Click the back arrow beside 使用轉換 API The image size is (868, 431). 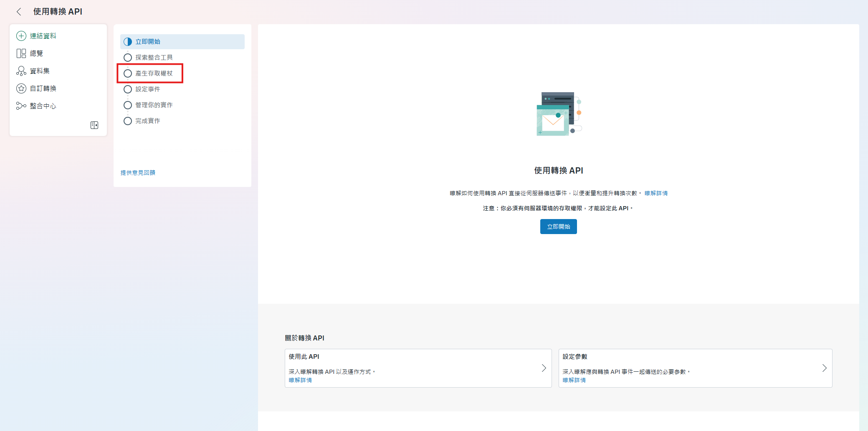click(x=19, y=12)
